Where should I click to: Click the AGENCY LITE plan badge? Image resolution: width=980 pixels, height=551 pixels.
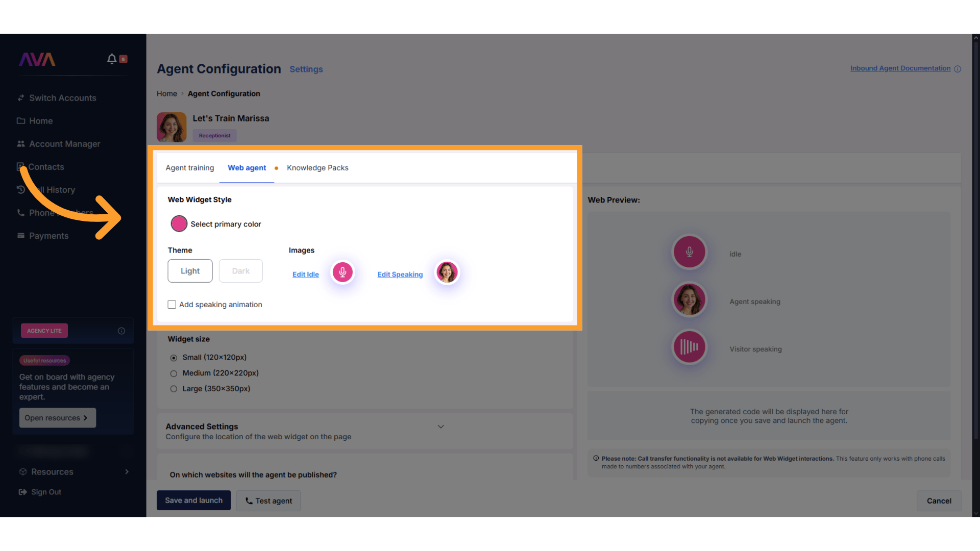(44, 331)
